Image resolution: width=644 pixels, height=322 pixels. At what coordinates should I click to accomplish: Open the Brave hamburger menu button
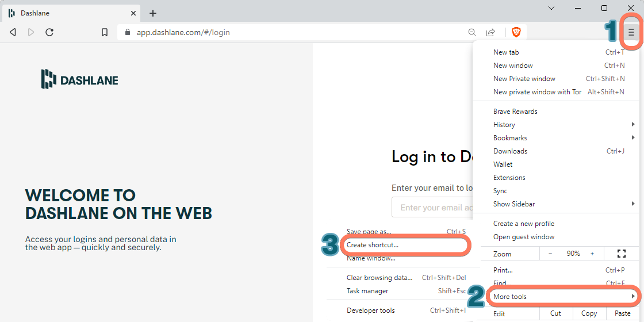coord(631,32)
